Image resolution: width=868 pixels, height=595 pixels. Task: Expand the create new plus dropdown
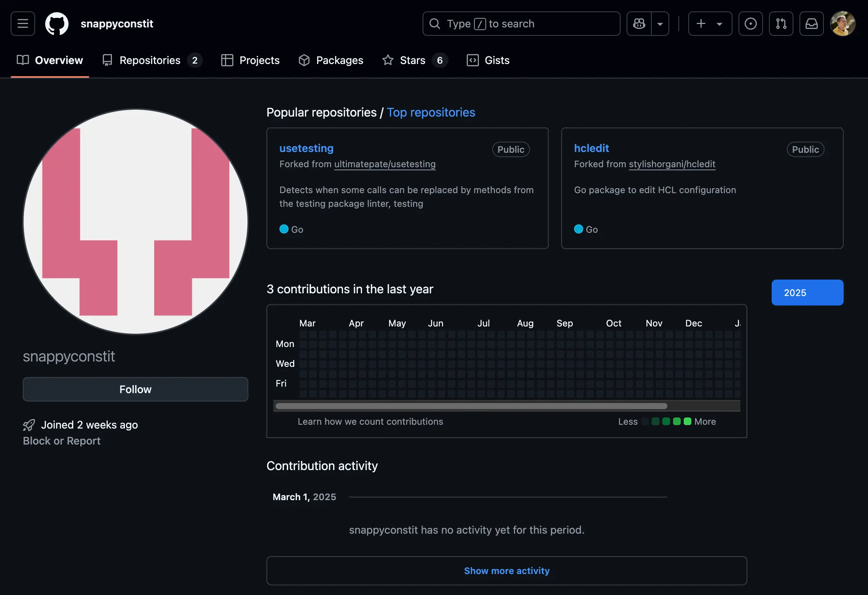click(710, 24)
